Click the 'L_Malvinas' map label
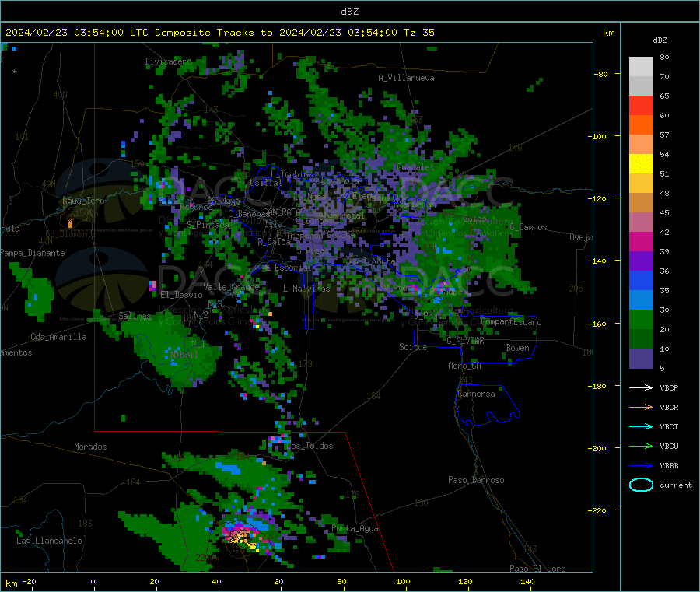Viewport: 700px width, 592px height. [x=306, y=289]
